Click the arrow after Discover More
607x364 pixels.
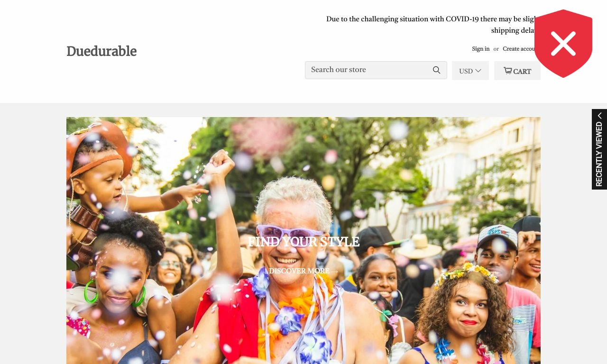point(335,272)
